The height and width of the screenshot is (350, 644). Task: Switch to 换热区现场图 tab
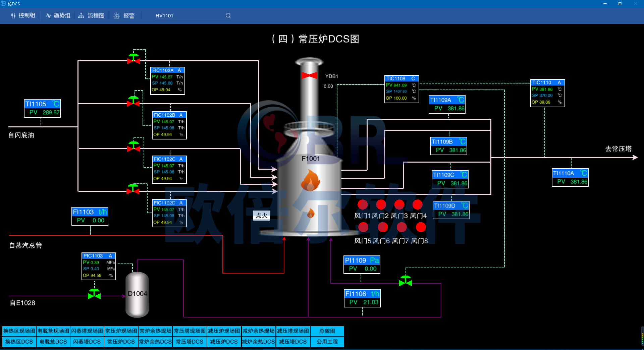click(19, 331)
